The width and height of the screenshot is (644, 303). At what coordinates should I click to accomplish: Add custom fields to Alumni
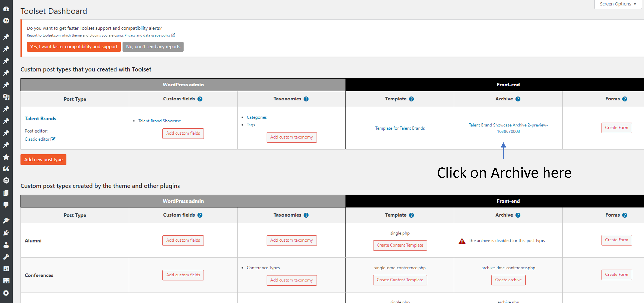[x=183, y=240]
